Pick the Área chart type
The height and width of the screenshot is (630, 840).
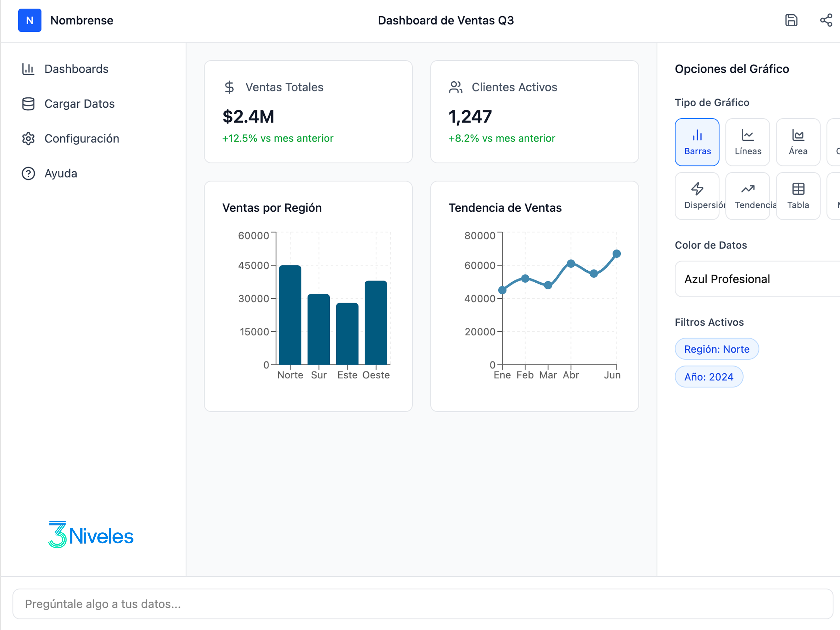point(798,142)
